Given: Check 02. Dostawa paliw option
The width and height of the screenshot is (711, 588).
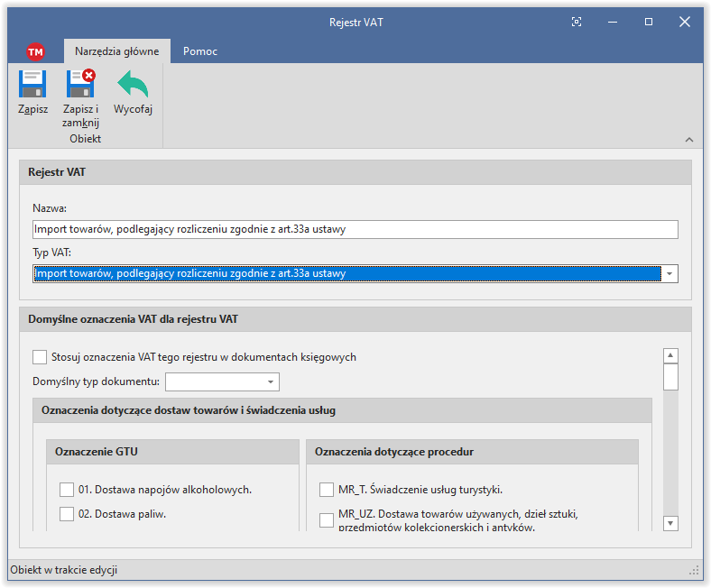Looking at the screenshot, I should pos(67,514).
